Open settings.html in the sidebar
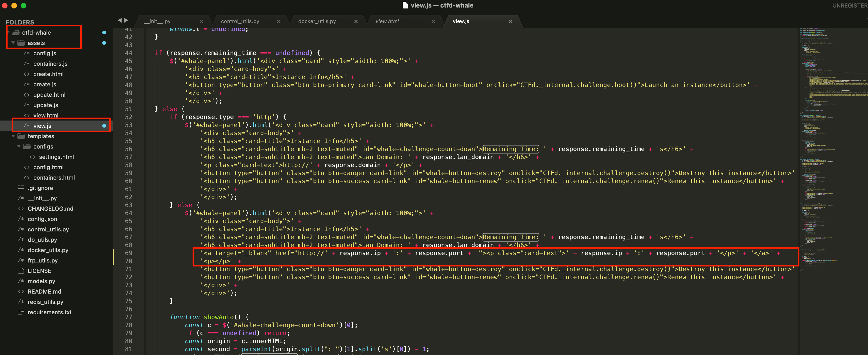868x355 pixels. pyautogui.click(x=56, y=157)
